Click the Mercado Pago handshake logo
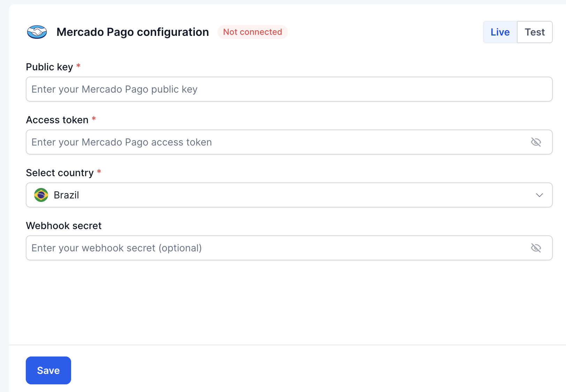566x392 pixels. pyautogui.click(x=37, y=32)
